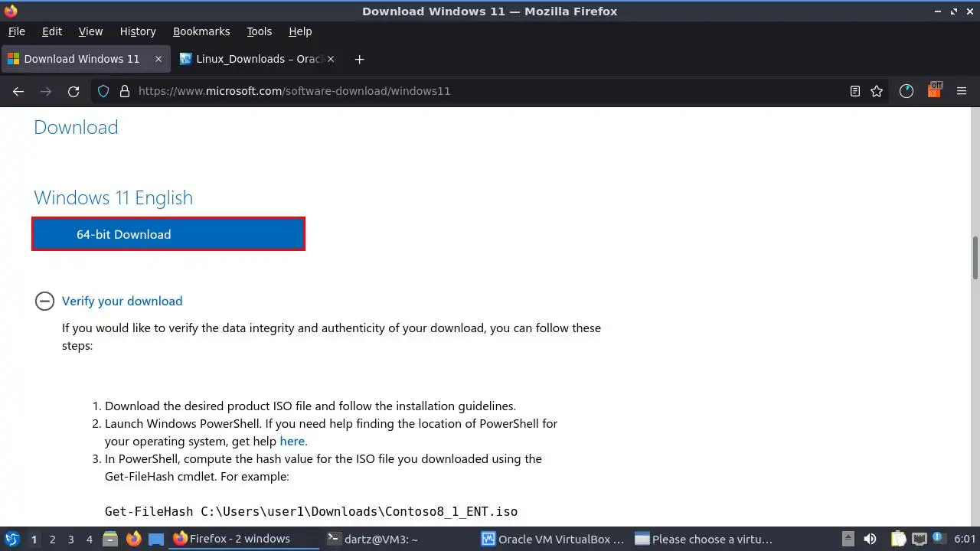Switch to workspace 2
Viewport: 980px width, 551px height.
(x=52, y=539)
